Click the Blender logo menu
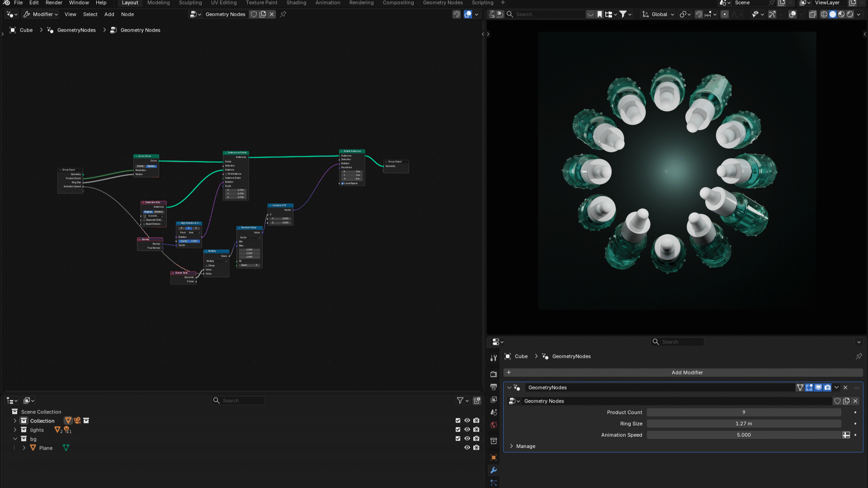Image resolution: width=868 pixels, height=488 pixels. 6,3
